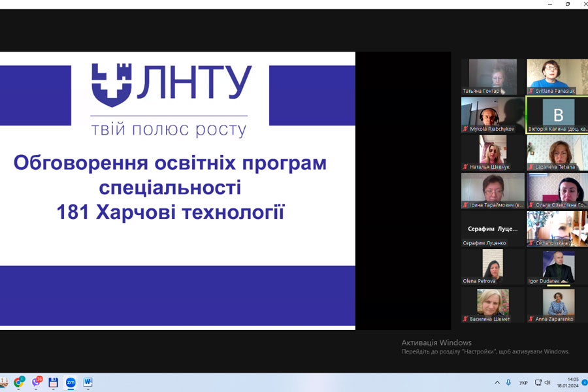Select Cichanovskaja video tile
This screenshot has width=588, height=392.
[x=557, y=229]
